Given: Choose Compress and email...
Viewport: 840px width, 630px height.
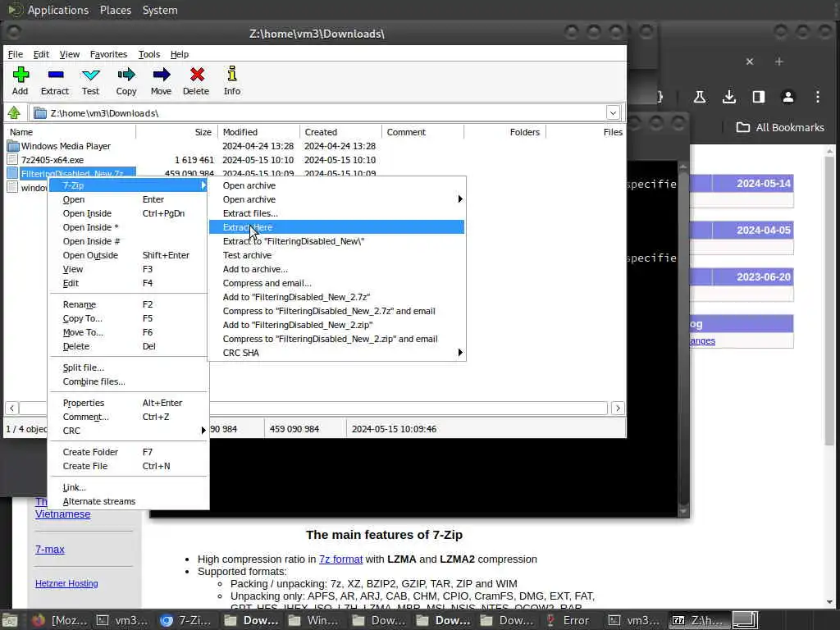Looking at the screenshot, I should [336, 283].
